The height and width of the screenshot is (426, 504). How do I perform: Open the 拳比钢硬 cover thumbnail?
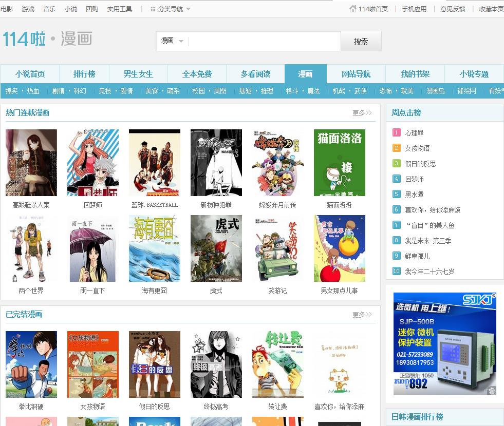click(31, 364)
